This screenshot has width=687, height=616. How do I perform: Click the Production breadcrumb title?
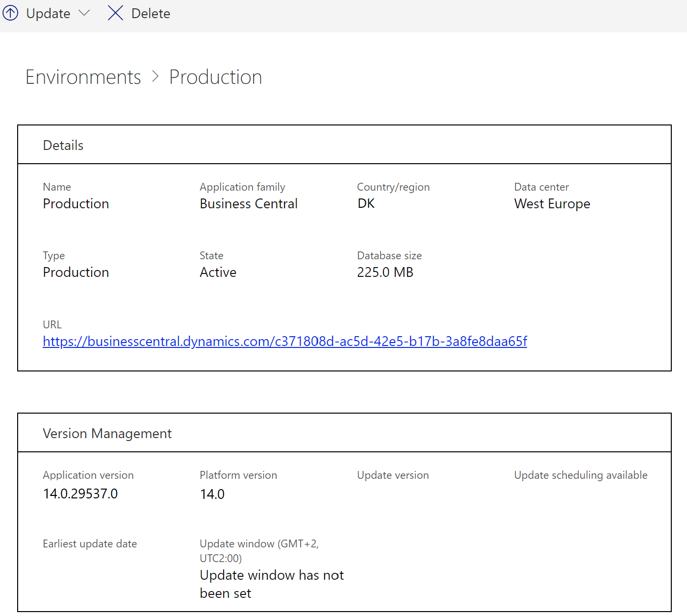[x=215, y=77]
